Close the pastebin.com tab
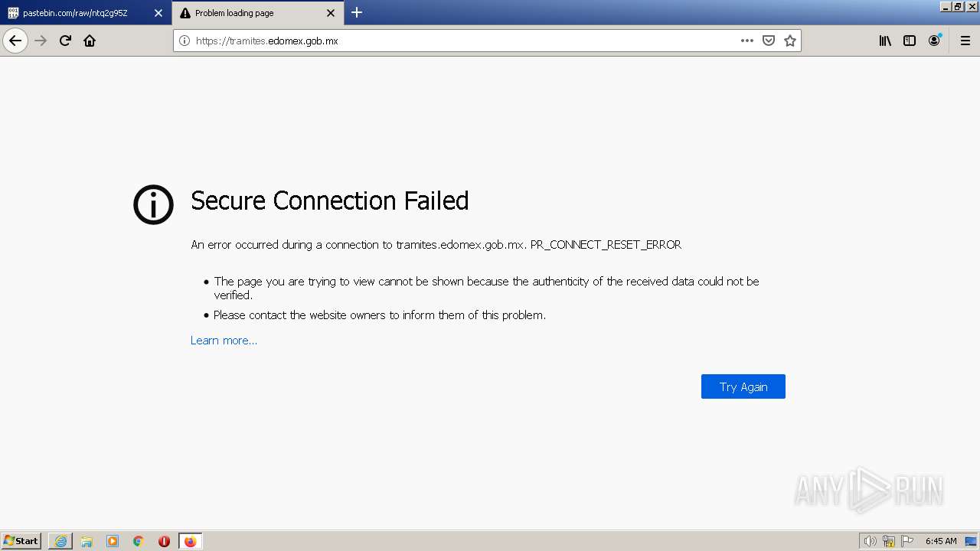 (x=158, y=13)
